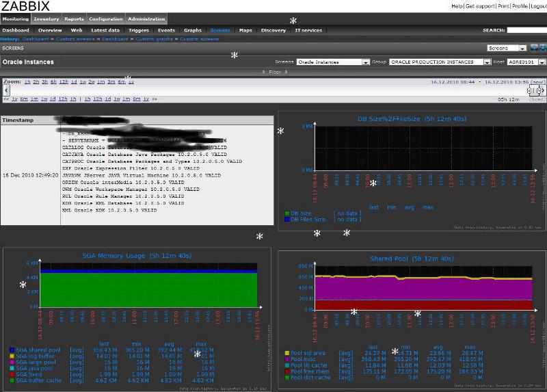Expand the Filter section

coord(273,72)
